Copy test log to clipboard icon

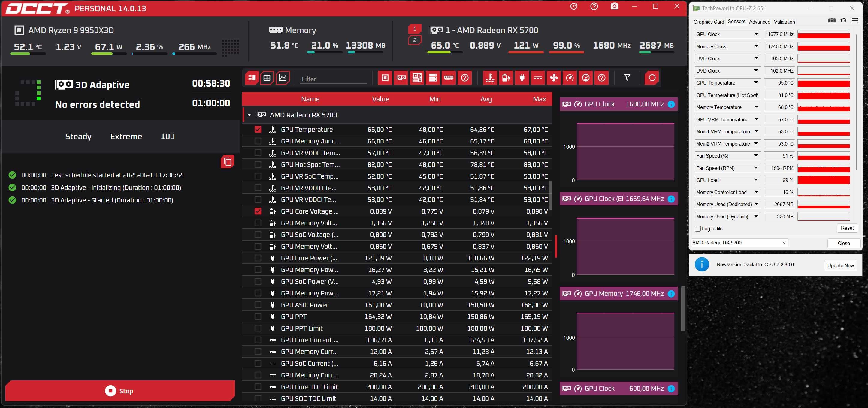(x=228, y=162)
